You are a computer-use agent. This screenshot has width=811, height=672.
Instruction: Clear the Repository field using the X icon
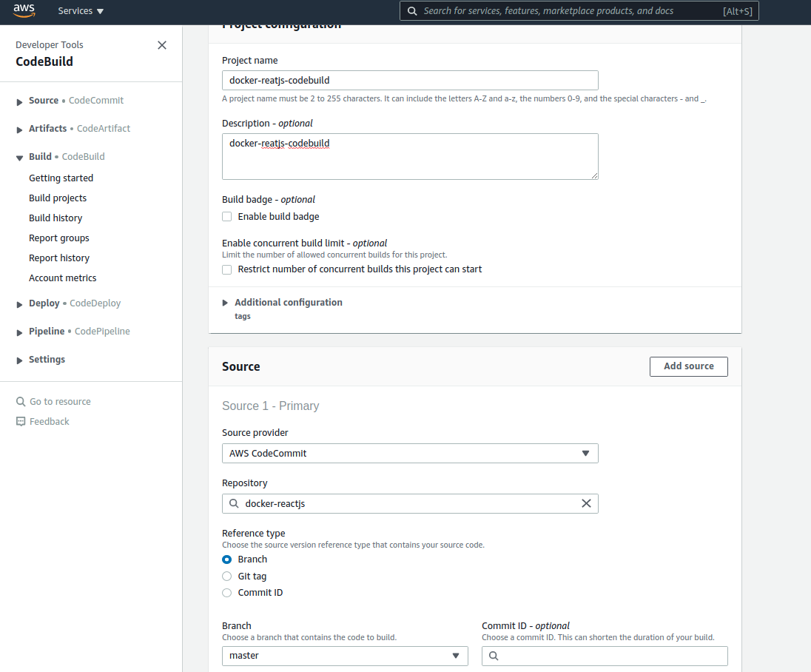587,503
